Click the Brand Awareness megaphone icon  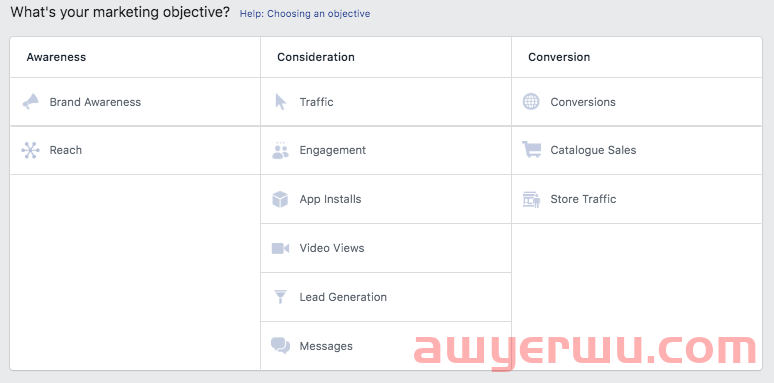tap(31, 102)
